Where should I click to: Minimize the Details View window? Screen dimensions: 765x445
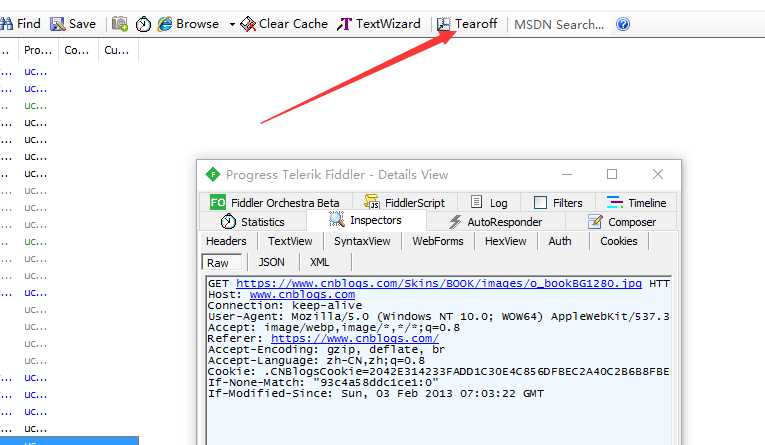tap(567, 174)
